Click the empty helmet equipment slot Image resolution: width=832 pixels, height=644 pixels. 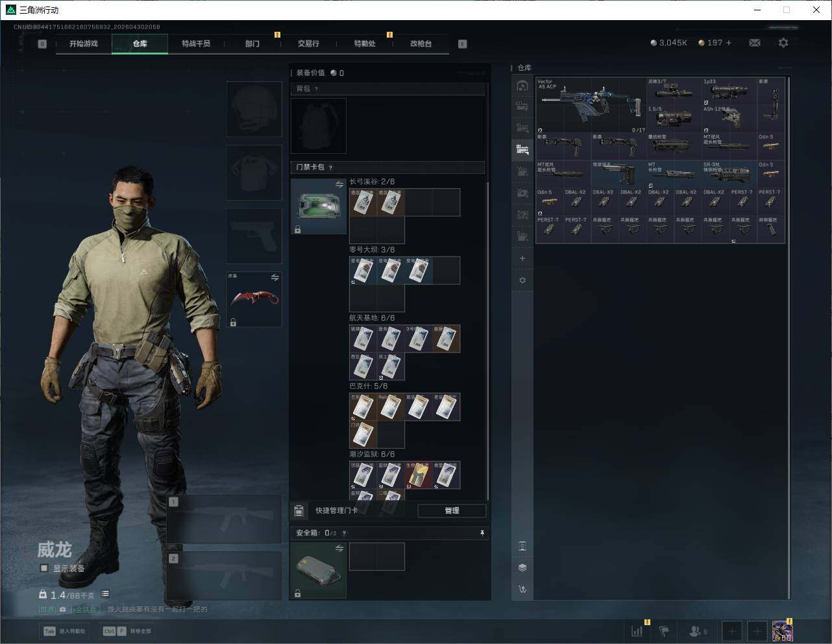tap(254, 109)
